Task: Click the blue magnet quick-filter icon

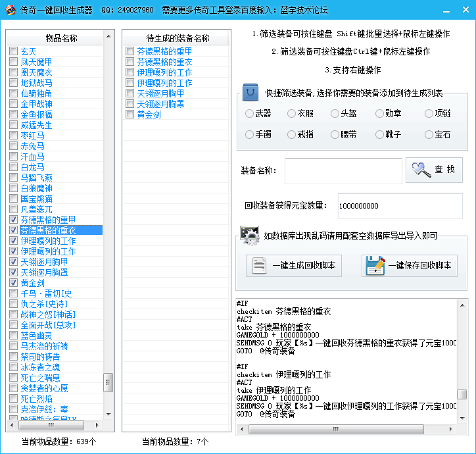Action: click(x=251, y=92)
